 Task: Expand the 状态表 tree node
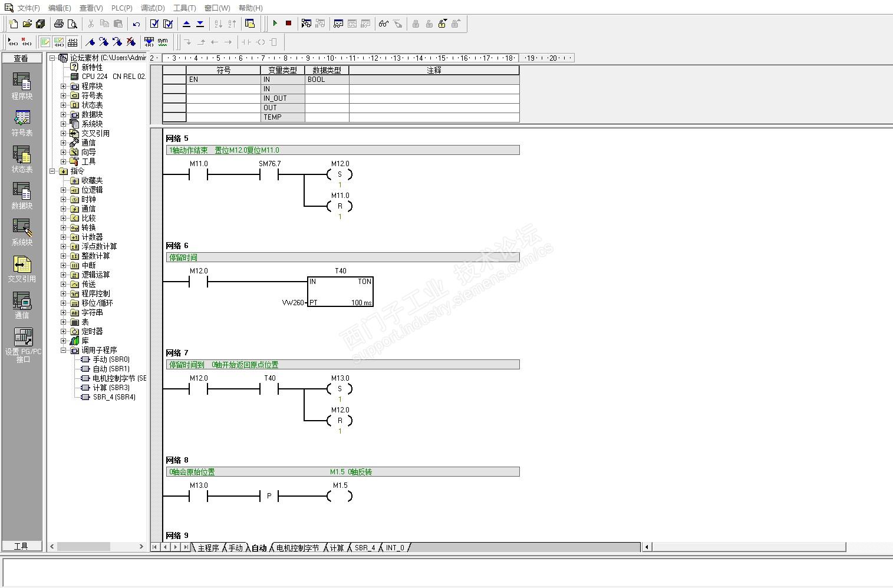[64, 105]
